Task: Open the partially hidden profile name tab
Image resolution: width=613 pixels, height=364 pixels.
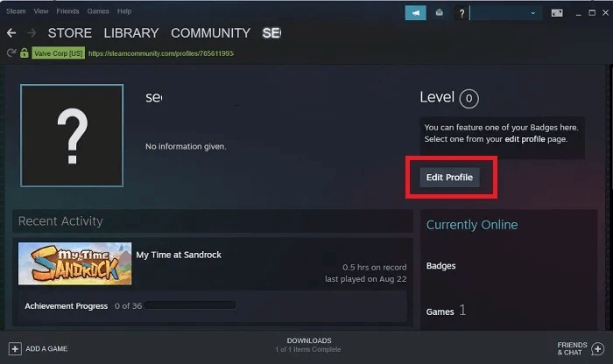Action: point(271,33)
